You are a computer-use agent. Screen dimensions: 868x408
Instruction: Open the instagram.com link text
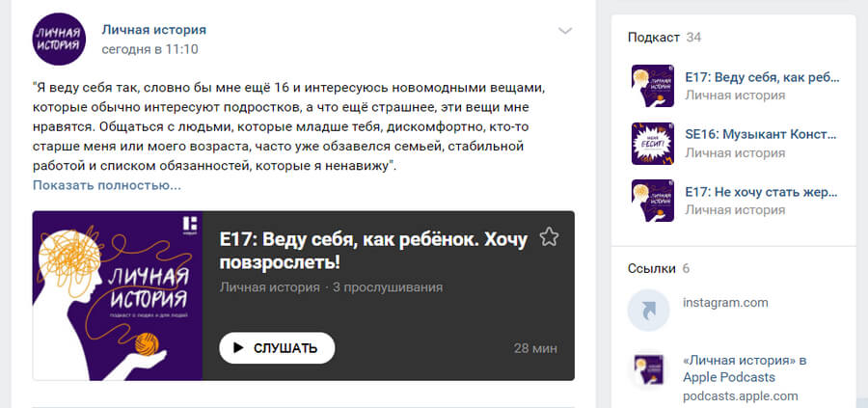pos(725,303)
